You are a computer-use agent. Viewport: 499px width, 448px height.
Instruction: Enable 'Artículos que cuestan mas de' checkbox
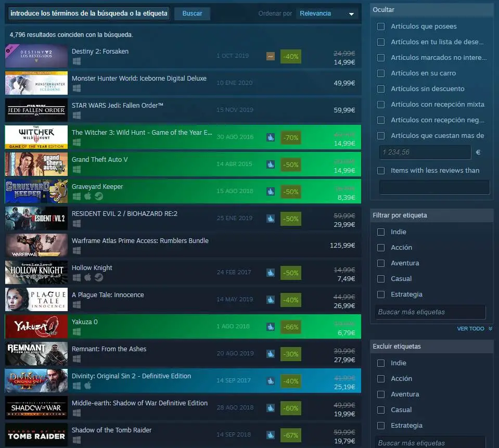point(380,136)
